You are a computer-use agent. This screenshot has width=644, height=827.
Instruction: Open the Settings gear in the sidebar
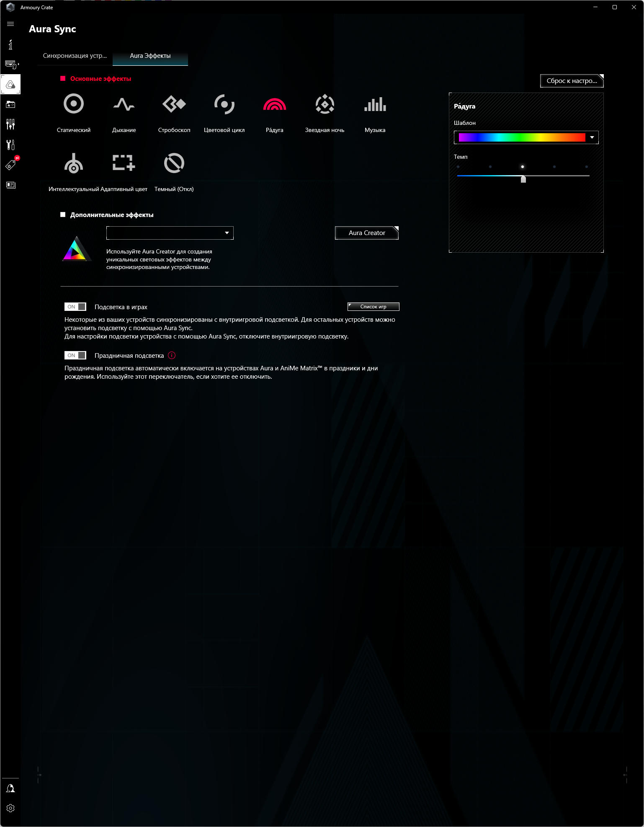tap(10, 808)
